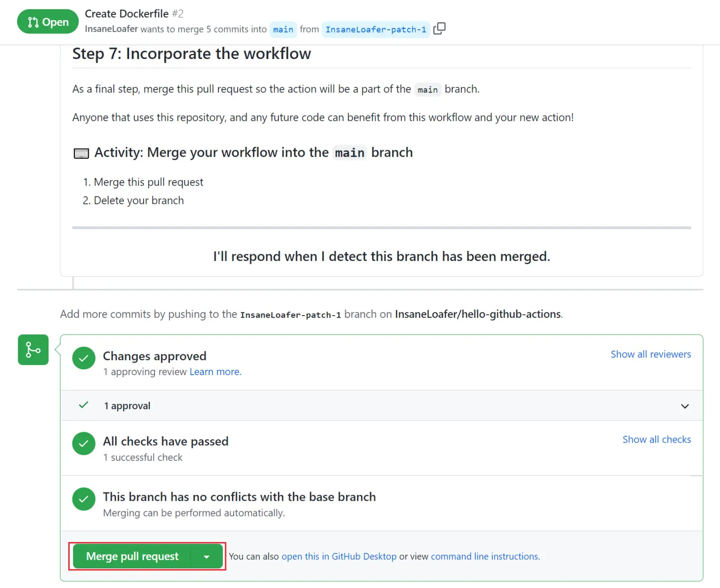Click open this in GitHub Desktop link
Viewport: 720px width, 588px height.
tap(339, 556)
